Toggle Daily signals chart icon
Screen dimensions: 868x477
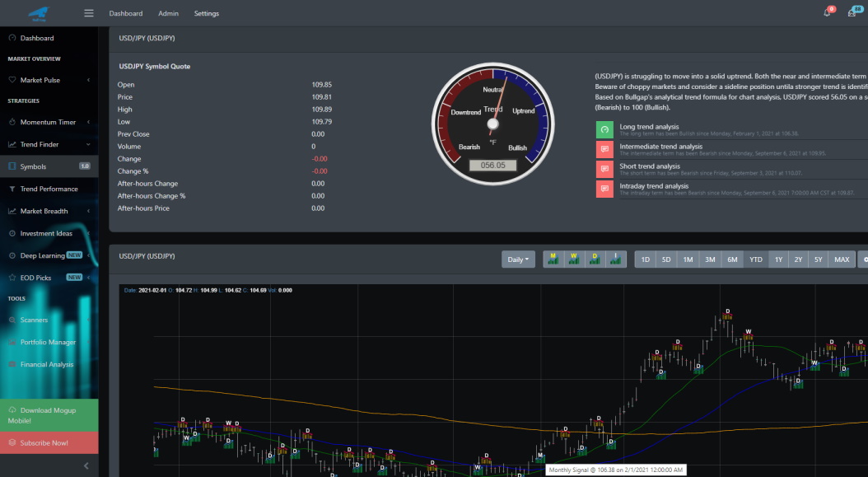click(595, 259)
